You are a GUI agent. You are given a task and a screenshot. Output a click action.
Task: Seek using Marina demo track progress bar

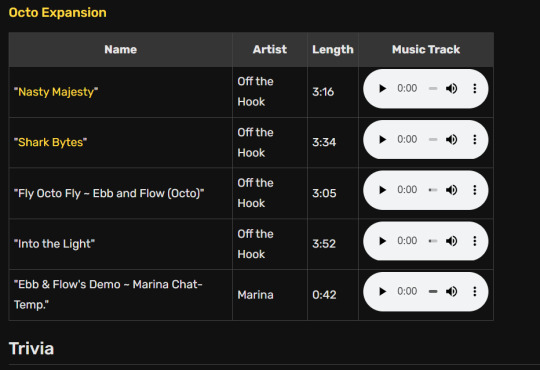(x=433, y=291)
